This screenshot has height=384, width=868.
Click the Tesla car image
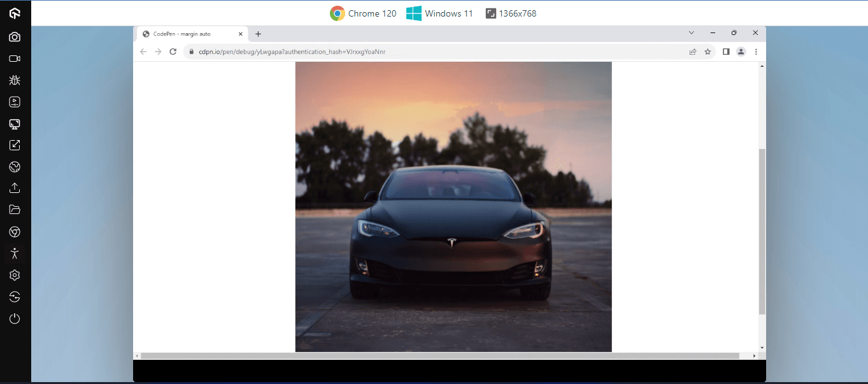[453, 207]
